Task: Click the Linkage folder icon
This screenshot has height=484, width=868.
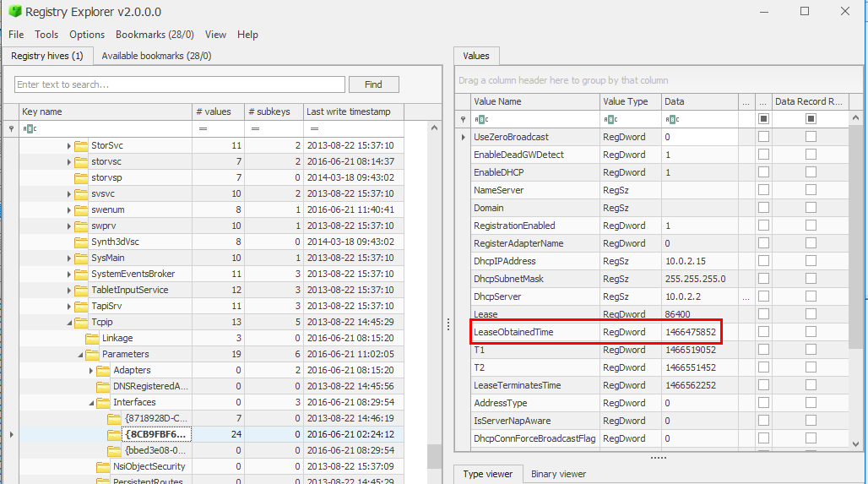Action: click(92, 338)
